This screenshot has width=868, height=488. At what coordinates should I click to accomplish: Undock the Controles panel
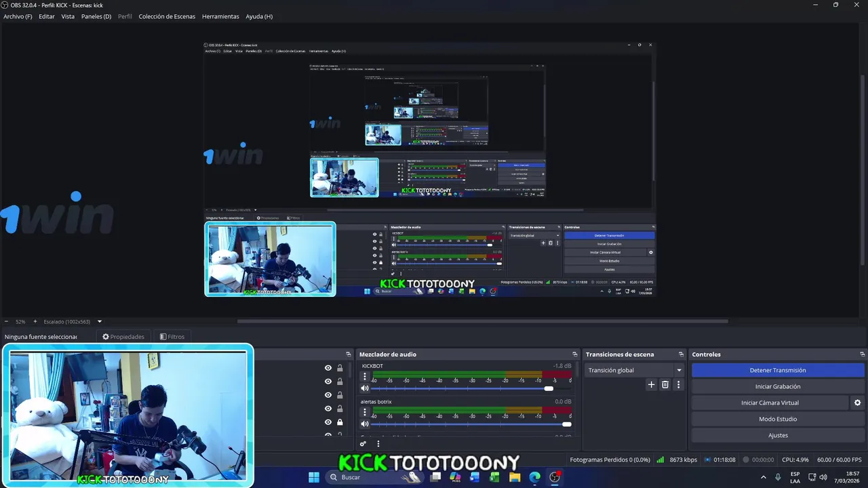tap(863, 354)
